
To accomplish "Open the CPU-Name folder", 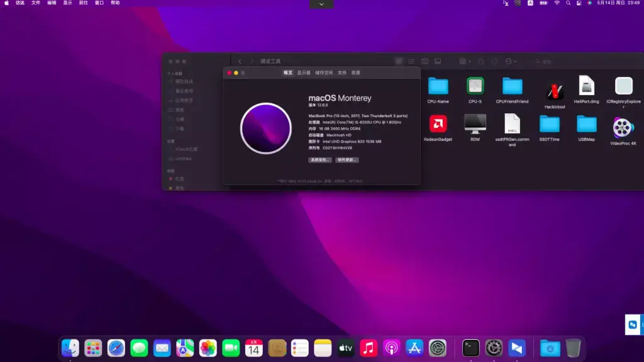I will [438, 86].
